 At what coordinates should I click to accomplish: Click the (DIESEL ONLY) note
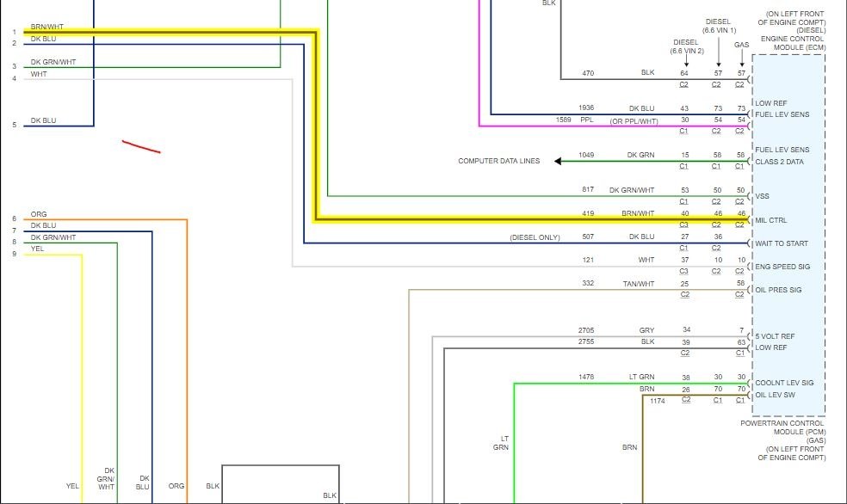pos(535,237)
